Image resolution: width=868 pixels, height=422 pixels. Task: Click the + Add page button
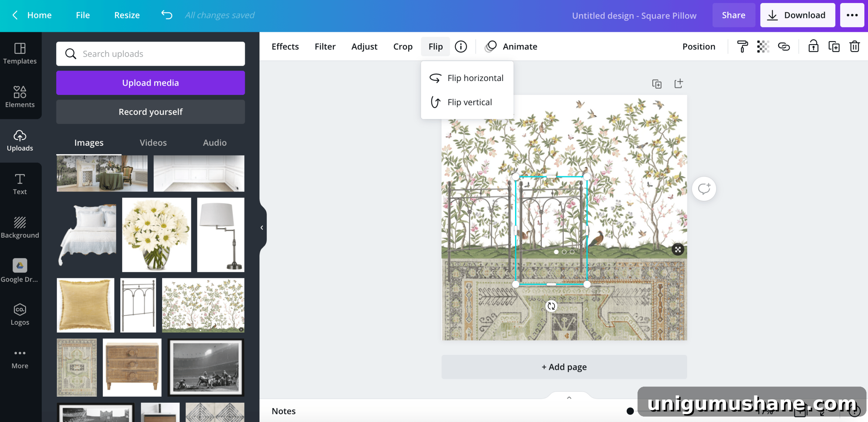coord(564,367)
